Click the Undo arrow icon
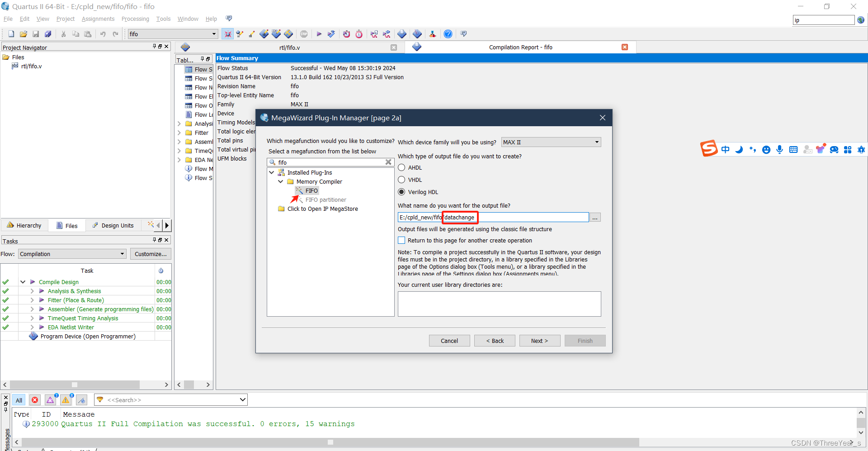Screen dimensions: 868x451 tap(103, 34)
